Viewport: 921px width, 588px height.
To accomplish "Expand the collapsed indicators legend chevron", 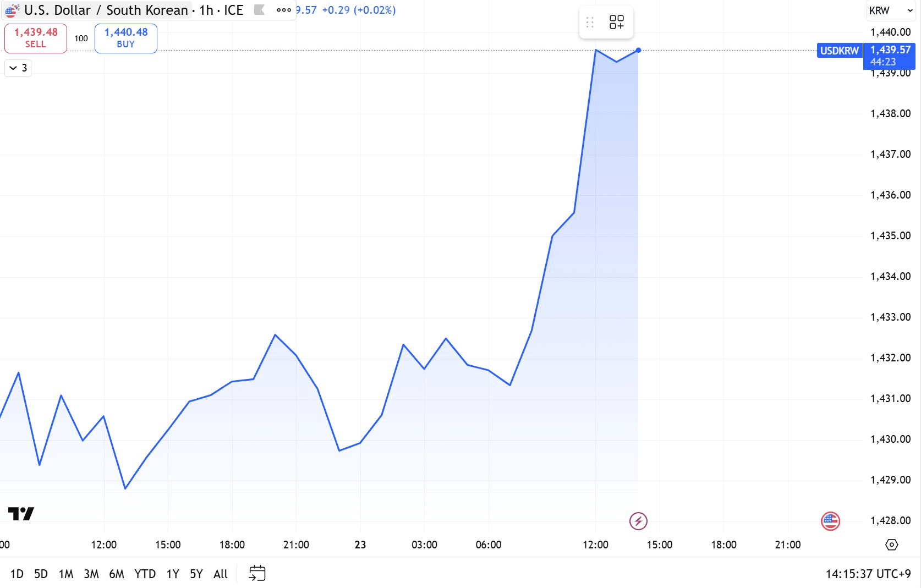I will pos(18,68).
